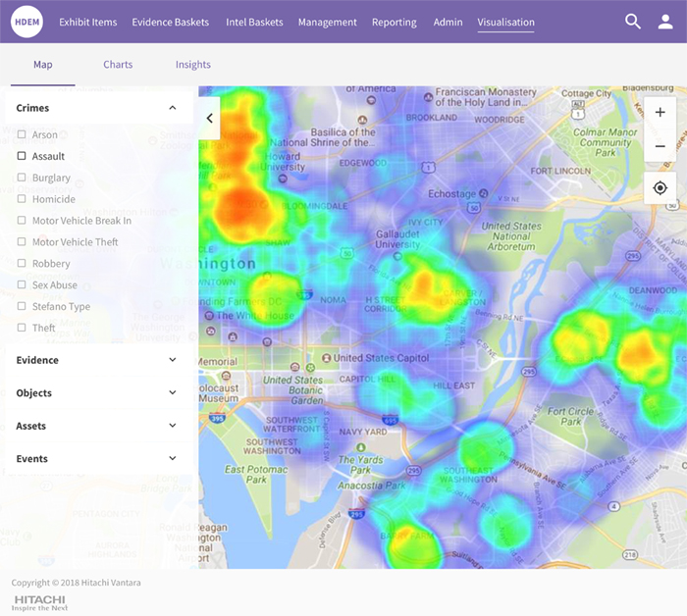Click the HDEM logo icon
Viewport: 687px width, 616px height.
coord(27,22)
